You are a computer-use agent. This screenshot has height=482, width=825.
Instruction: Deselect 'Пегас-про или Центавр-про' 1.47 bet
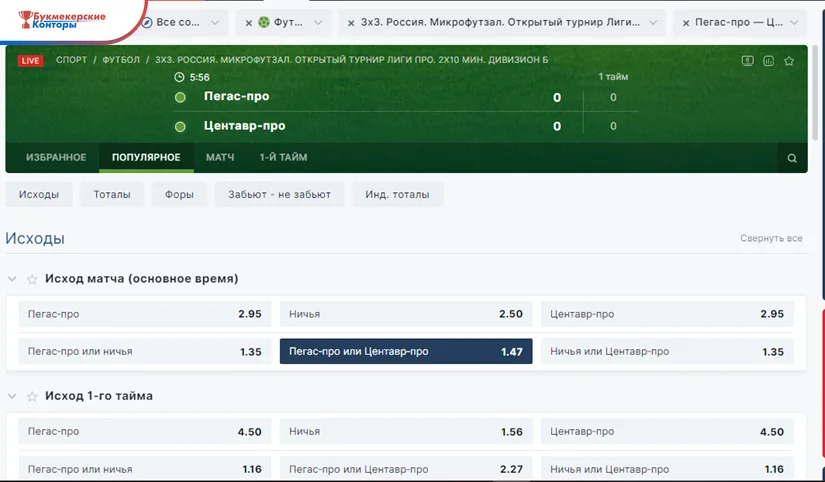(x=406, y=352)
